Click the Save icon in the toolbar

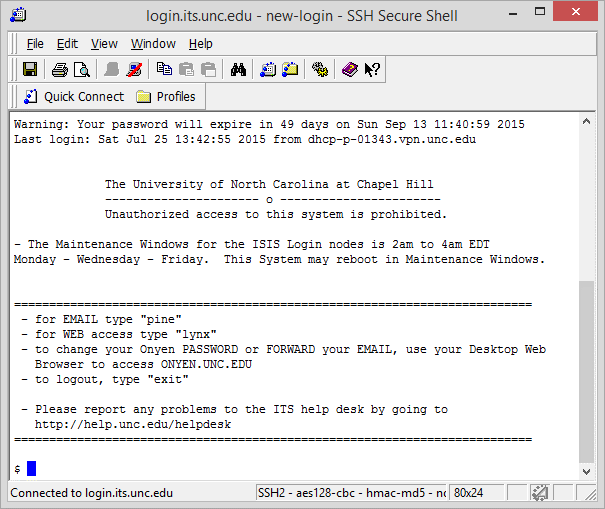30,69
